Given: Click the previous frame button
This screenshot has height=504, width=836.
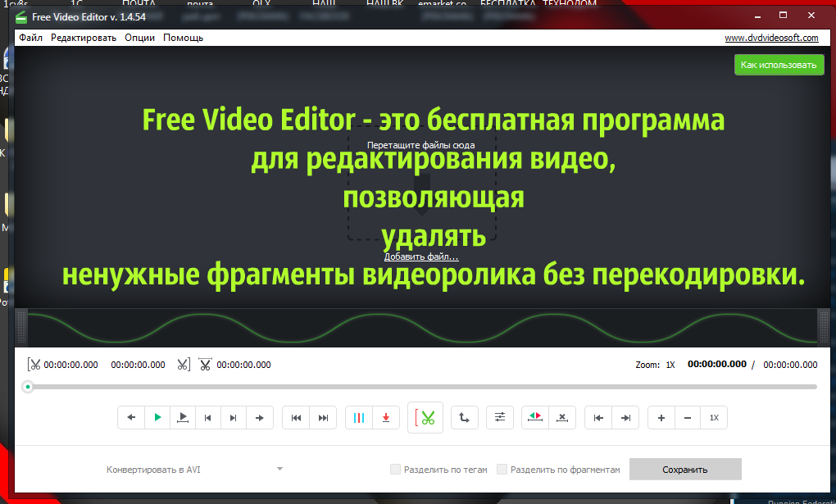Looking at the screenshot, I should tap(208, 418).
